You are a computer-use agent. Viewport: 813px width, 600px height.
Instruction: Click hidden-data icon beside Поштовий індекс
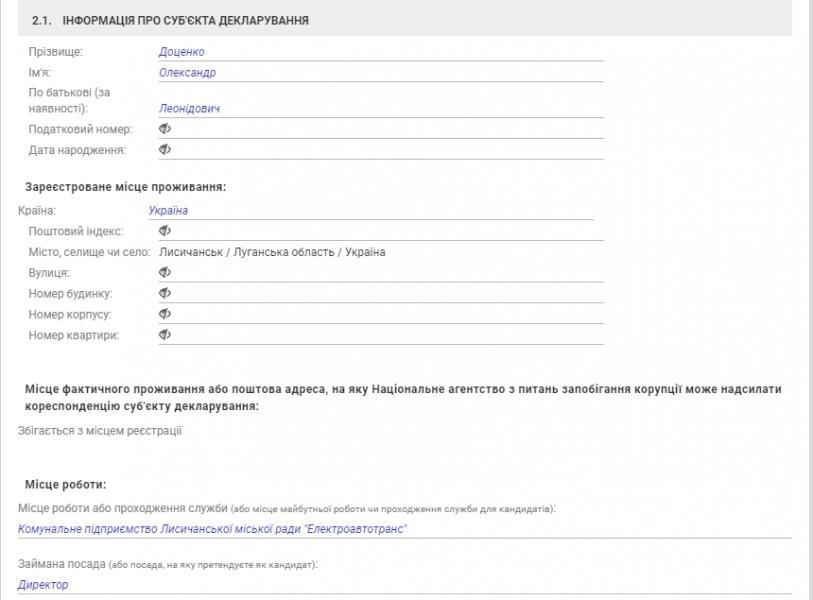165,231
